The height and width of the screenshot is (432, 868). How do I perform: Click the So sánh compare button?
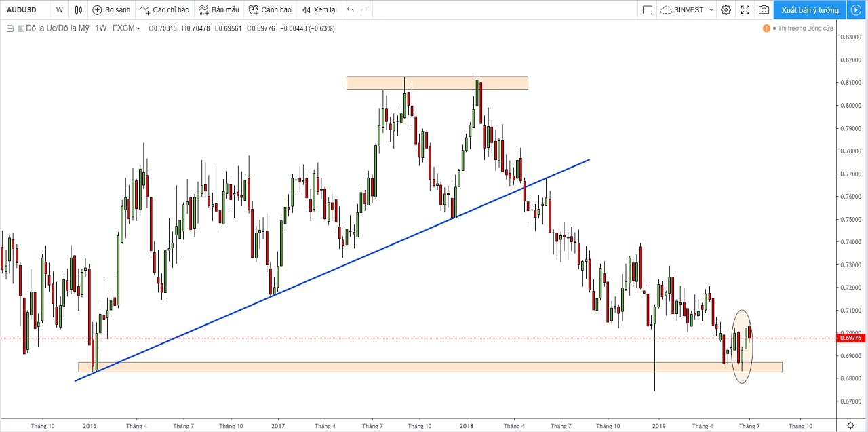111,9
